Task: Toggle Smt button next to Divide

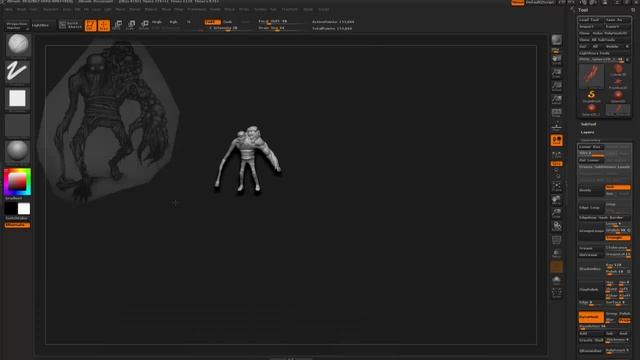Action: click(618, 187)
